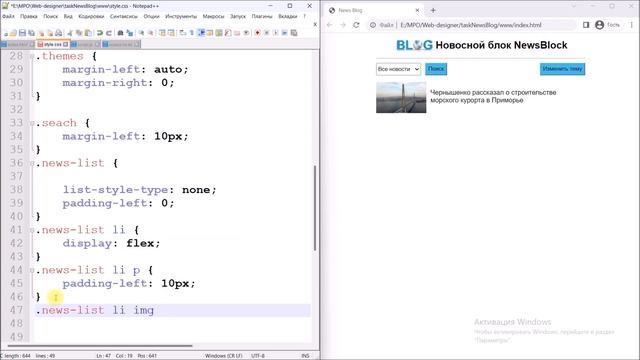Close the style.css tab
640x360 pixels.
click(x=65, y=44)
